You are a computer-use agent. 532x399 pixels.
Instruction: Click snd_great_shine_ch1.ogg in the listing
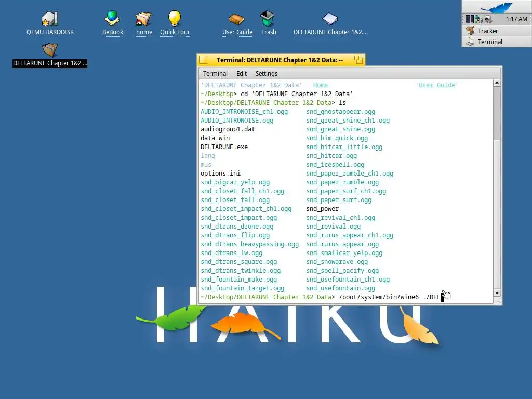pyautogui.click(x=348, y=121)
